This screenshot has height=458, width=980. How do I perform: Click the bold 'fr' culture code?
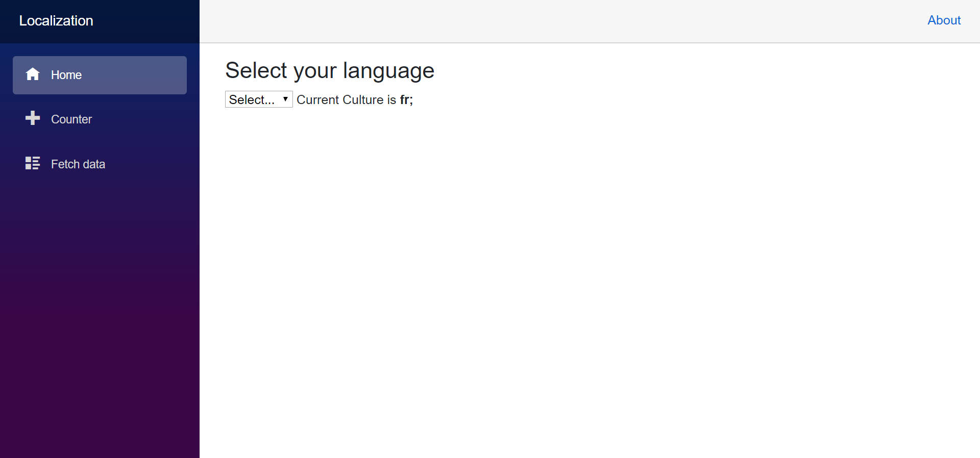(405, 99)
